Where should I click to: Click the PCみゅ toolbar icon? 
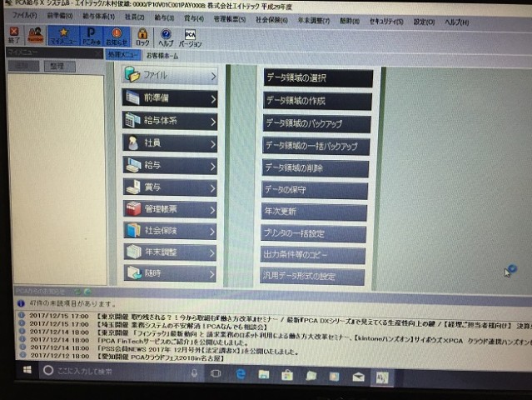[x=91, y=37]
